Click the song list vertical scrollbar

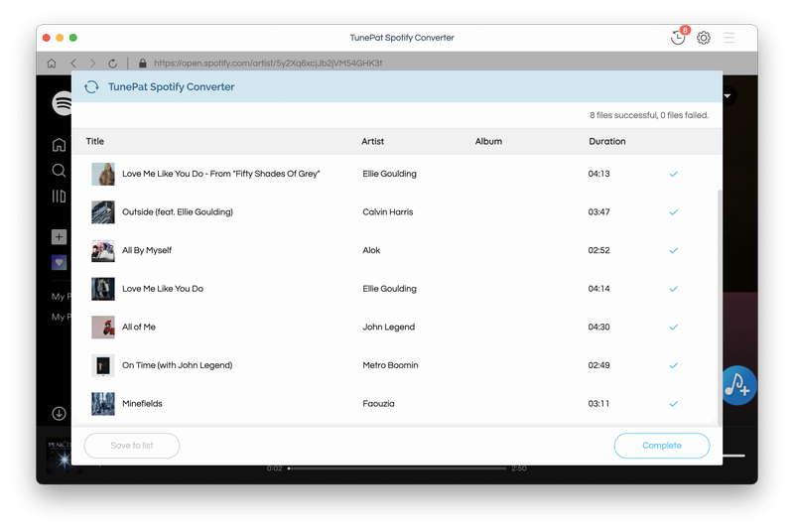tap(719, 308)
